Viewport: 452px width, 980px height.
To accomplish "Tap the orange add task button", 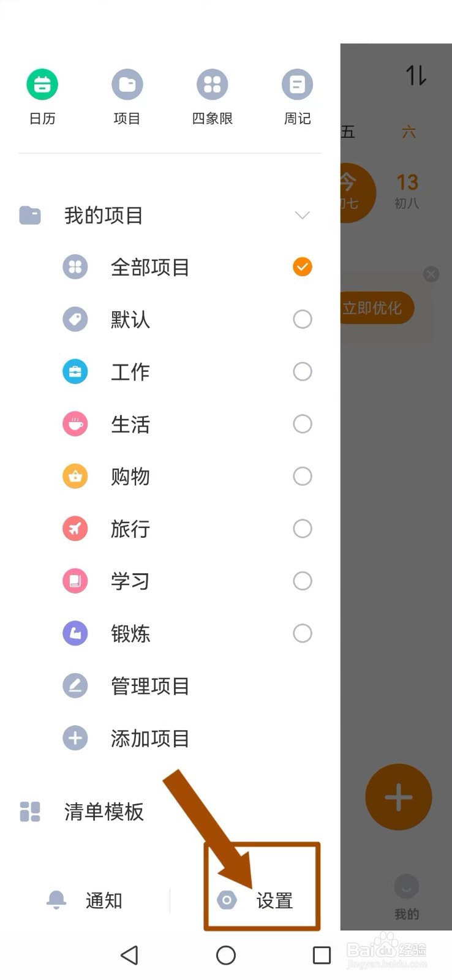I will click(398, 797).
